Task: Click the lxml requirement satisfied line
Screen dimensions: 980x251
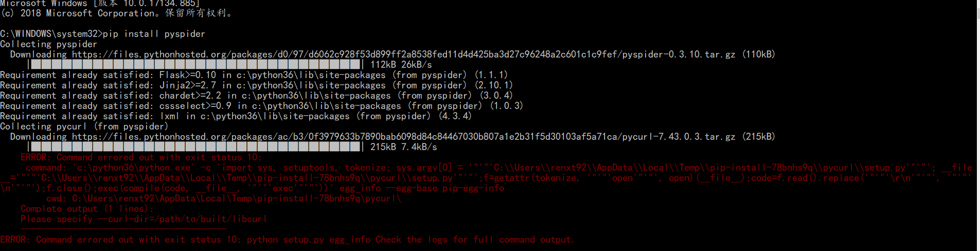Action: click(236, 116)
